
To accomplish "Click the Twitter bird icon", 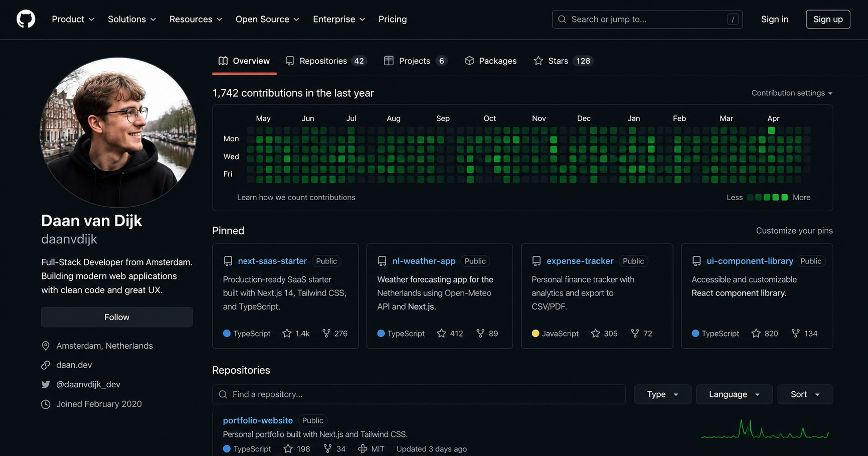I will coord(46,384).
